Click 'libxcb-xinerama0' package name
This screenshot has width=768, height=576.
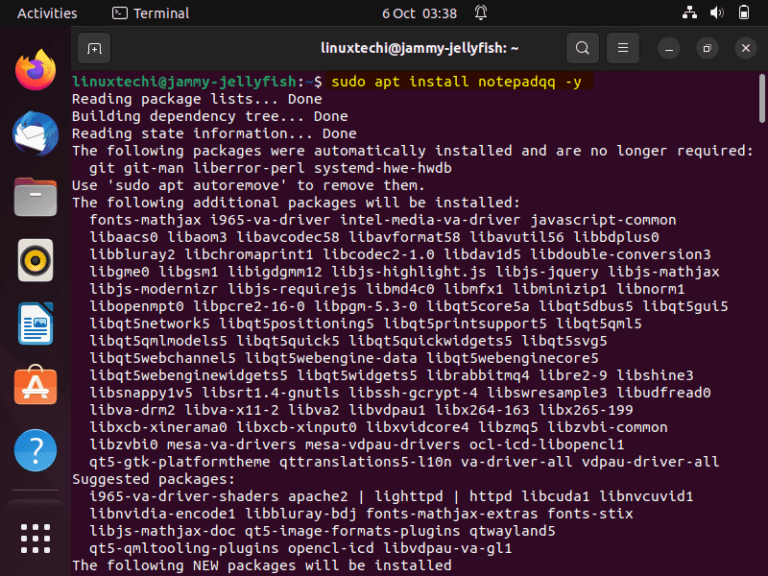point(158,427)
